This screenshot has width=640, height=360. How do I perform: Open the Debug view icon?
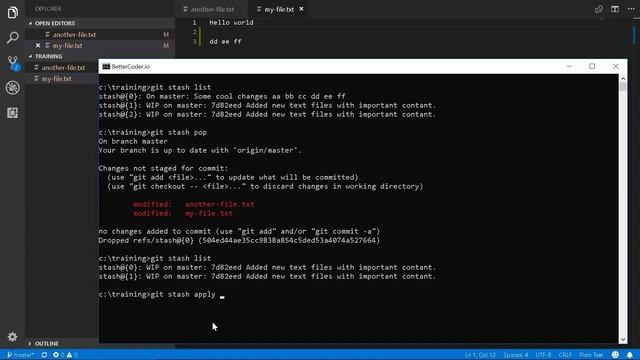pos(13,88)
